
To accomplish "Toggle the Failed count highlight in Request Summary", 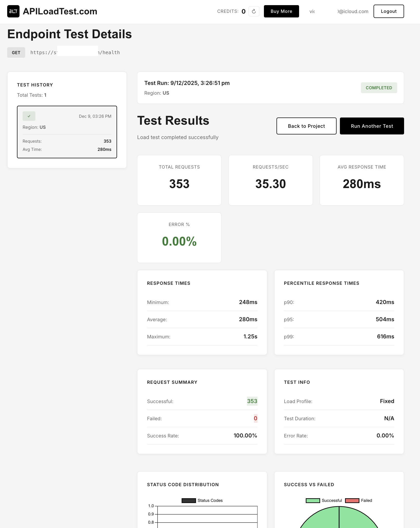I will click(x=255, y=418).
